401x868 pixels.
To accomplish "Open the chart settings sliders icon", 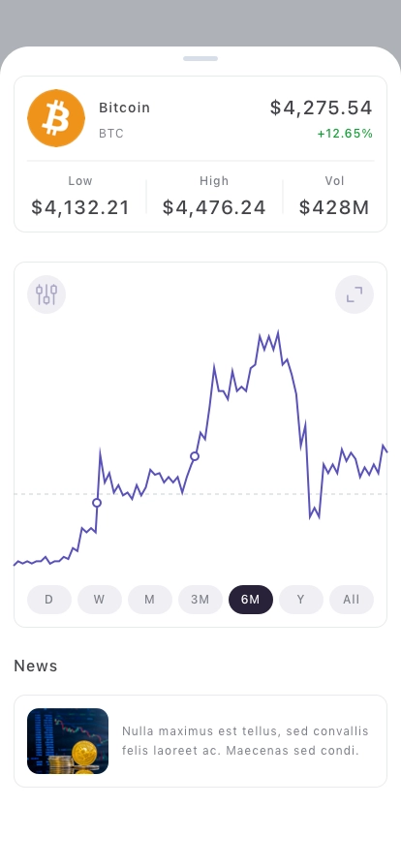I will tap(46, 294).
